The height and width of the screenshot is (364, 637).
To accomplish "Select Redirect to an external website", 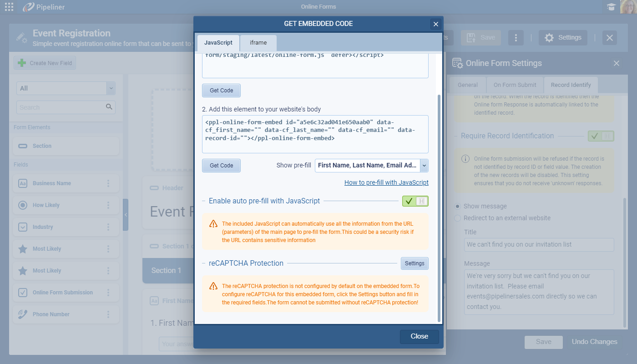I will pyautogui.click(x=458, y=218).
